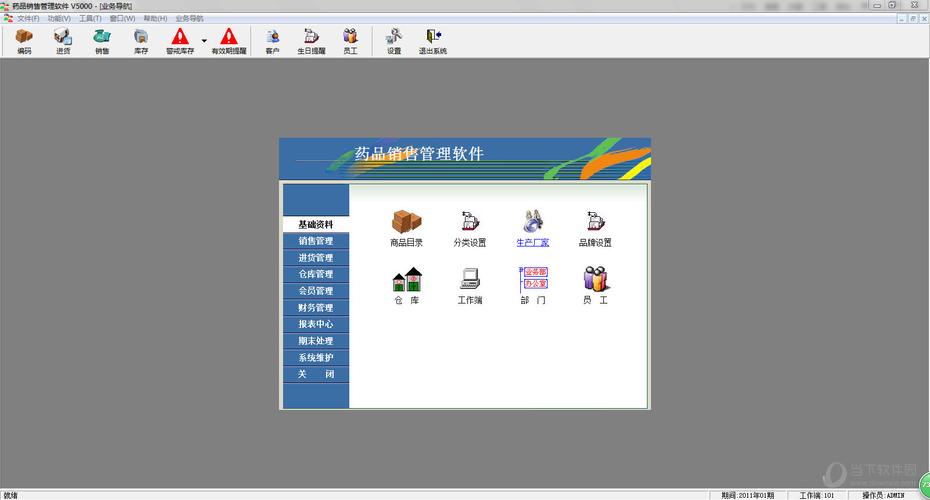Click the 员工 toolbar icon
Image resolution: width=930 pixels, height=500 pixels.
[351, 42]
